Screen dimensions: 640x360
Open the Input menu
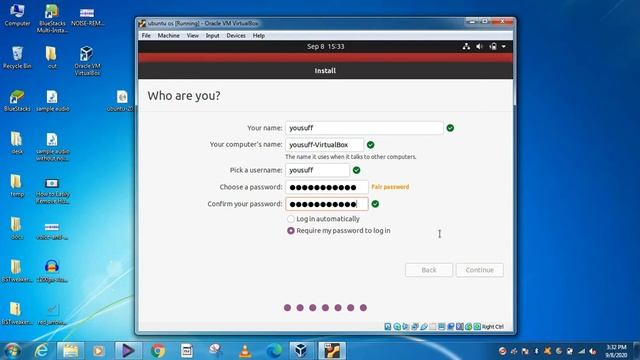212,36
